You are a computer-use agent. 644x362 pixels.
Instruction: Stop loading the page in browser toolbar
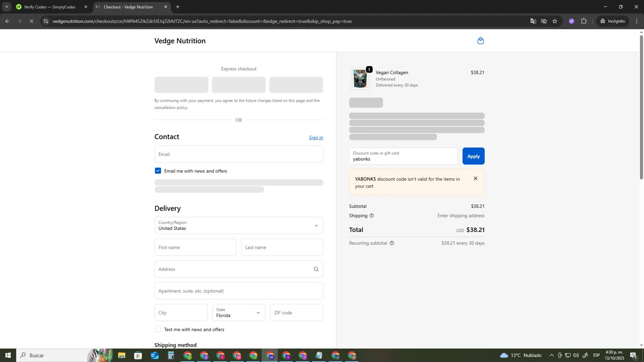pyautogui.click(x=31, y=21)
